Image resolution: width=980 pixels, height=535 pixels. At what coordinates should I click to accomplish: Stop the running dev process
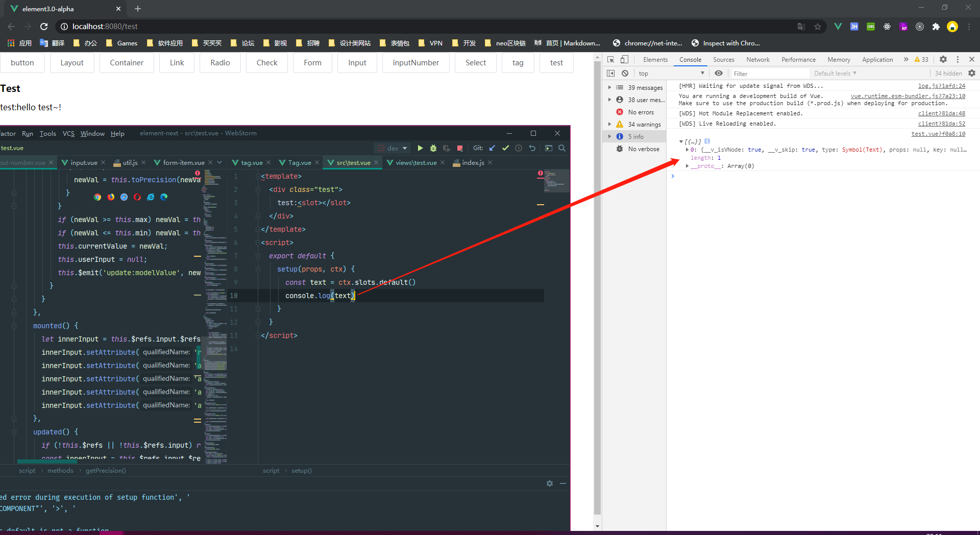pyautogui.click(x=460, y=148)
